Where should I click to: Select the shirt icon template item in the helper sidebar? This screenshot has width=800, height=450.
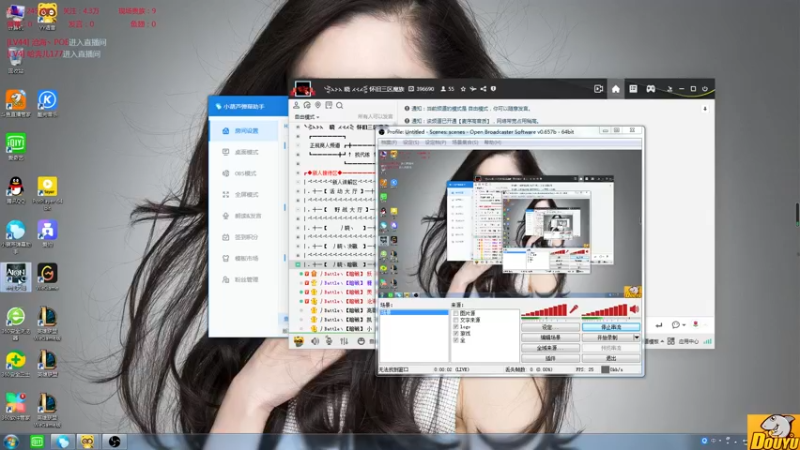[244, 259]
